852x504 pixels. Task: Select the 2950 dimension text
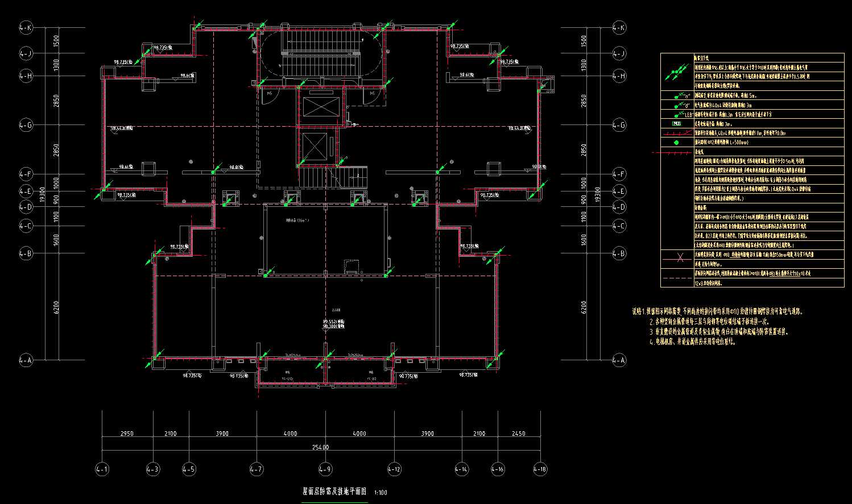(127, 434)
